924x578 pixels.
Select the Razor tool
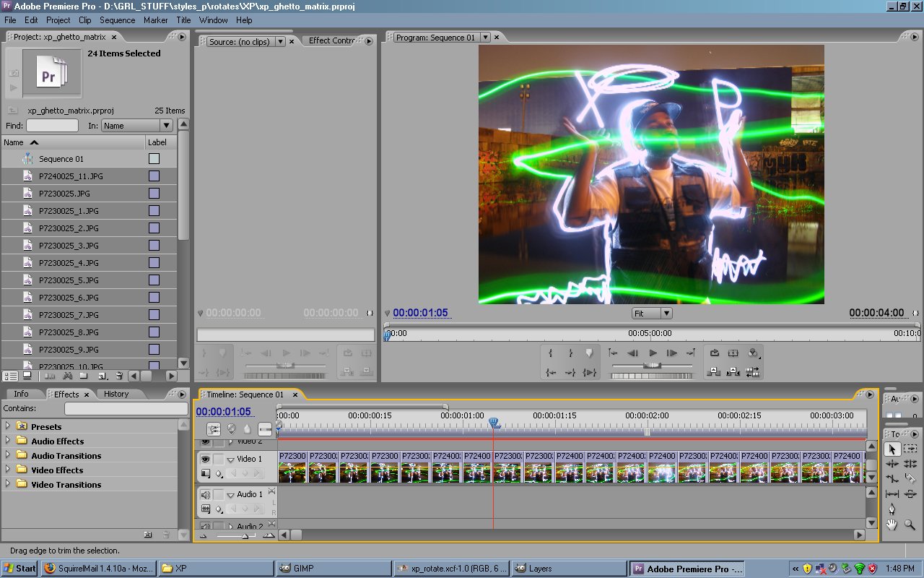[x=910, y=478]
